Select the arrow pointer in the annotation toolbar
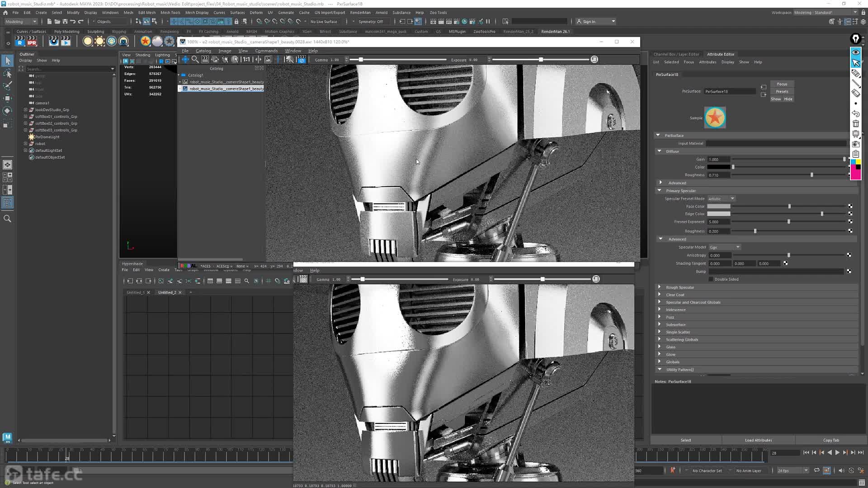This screenshot has height=488, width=868. pos(856,63)
